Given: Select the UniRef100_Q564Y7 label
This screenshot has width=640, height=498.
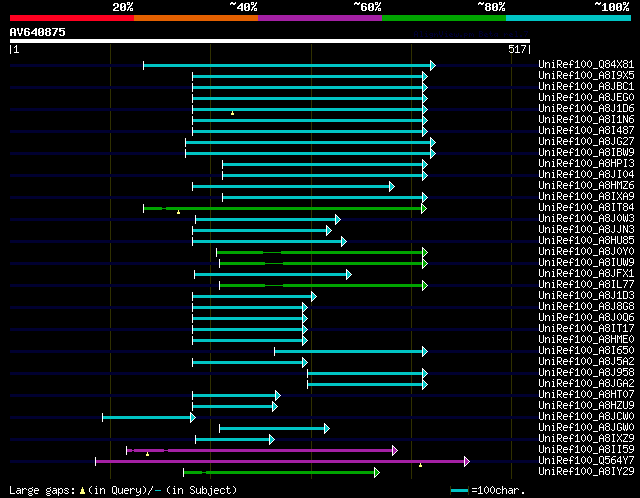Looking at the screenshot, I should [586, 461].
